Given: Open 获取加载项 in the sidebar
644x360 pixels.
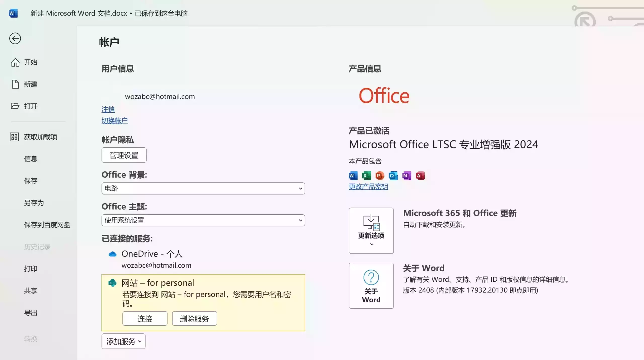Looking at the screenshot, I should 41,137.
